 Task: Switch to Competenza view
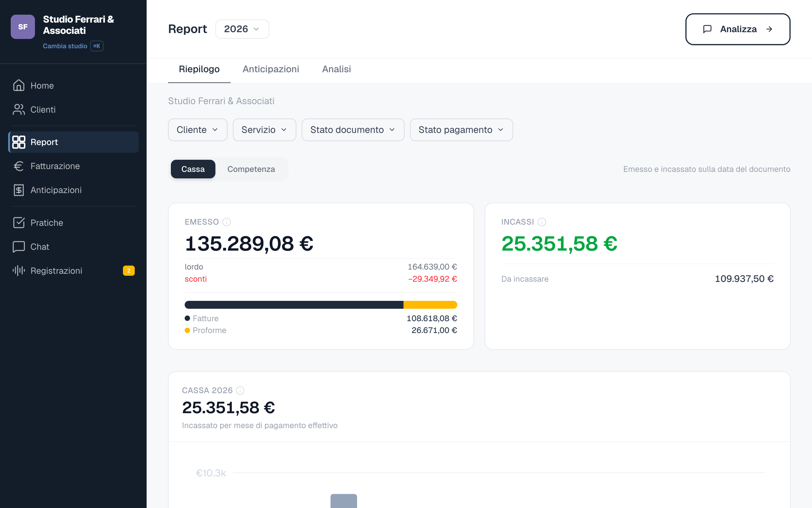pos(251,169)
